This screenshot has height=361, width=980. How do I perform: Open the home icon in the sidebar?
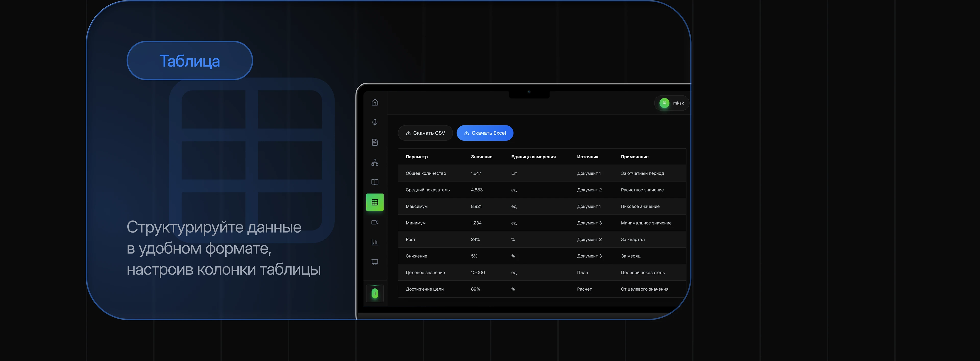click(375, 102)
